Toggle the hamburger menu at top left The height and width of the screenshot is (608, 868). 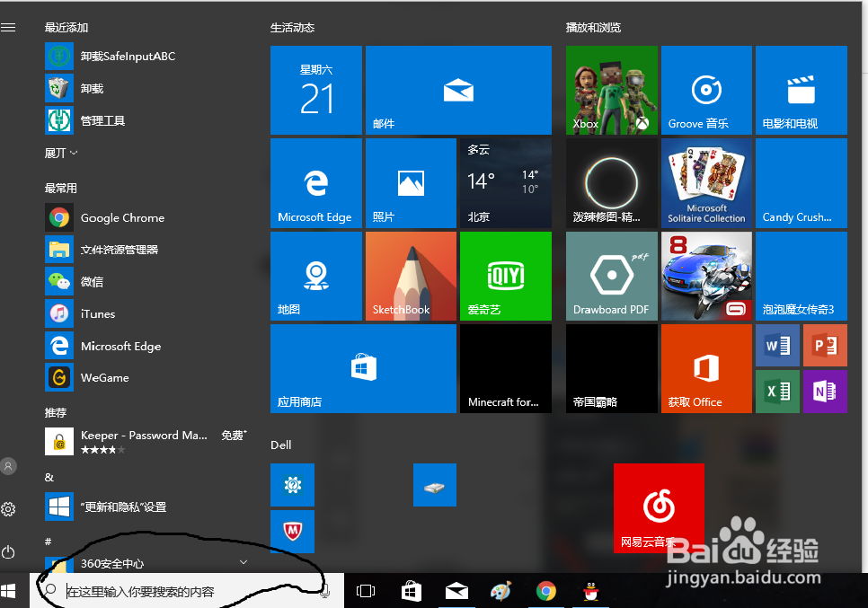(x=8, y=27)
